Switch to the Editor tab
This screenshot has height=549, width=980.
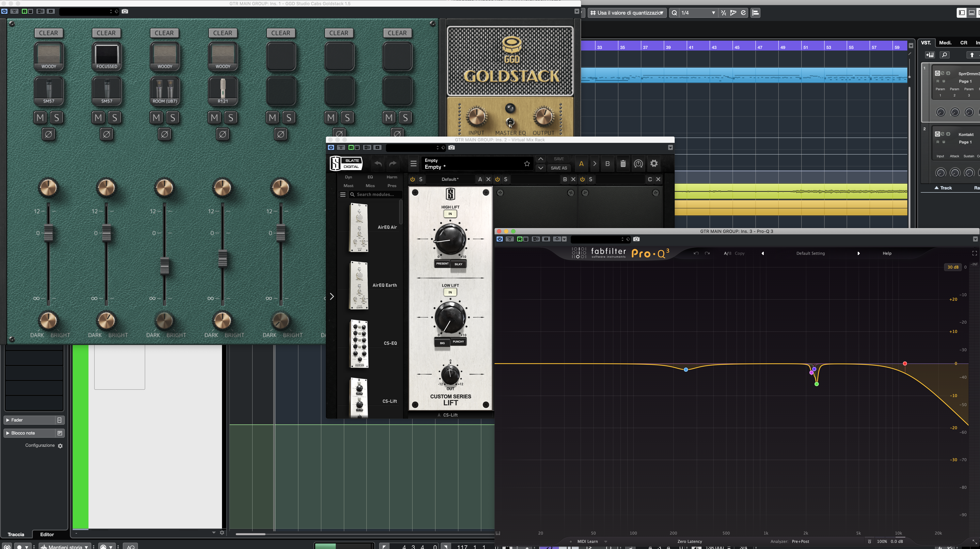click(47, 535)
